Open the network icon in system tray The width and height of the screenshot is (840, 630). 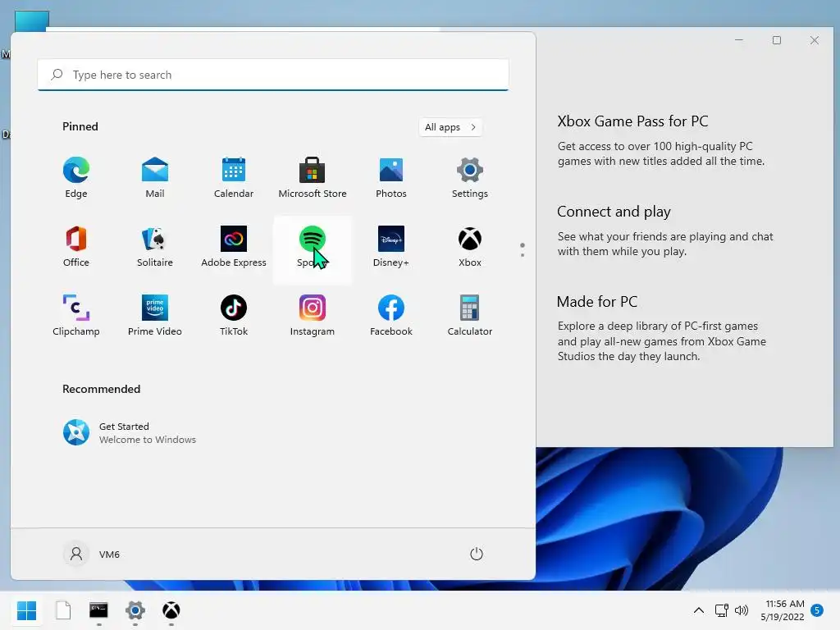point(722,610)
